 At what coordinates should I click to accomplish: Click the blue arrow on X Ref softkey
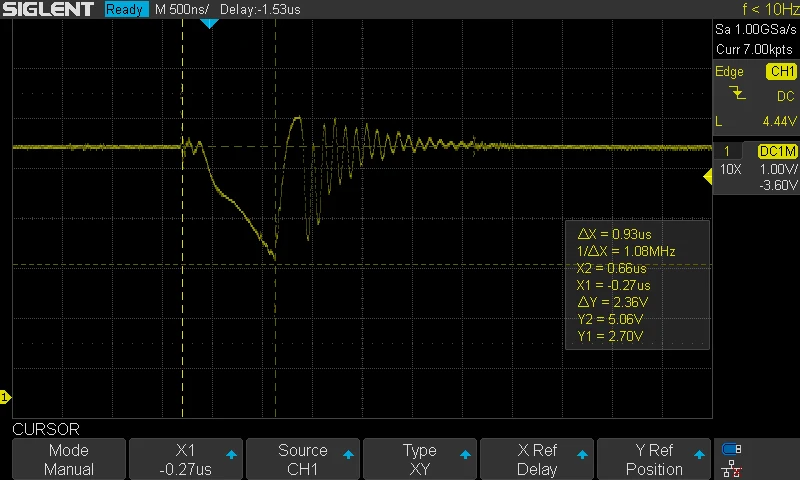point(582,454)
